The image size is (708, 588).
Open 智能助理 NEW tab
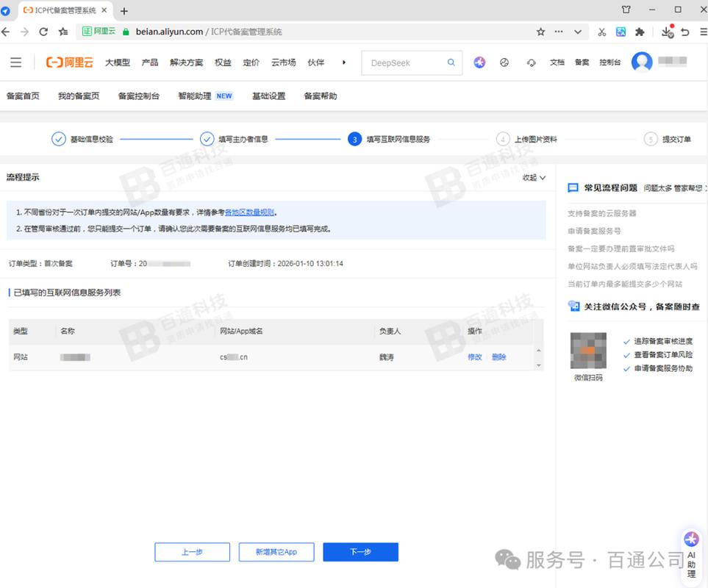click(205, 96)
